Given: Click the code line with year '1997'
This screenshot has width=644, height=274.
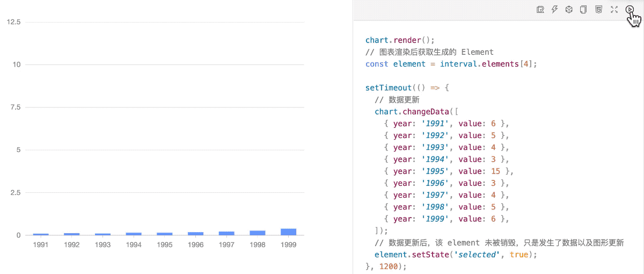Looking at the screenshot, I should pos(447,195).
